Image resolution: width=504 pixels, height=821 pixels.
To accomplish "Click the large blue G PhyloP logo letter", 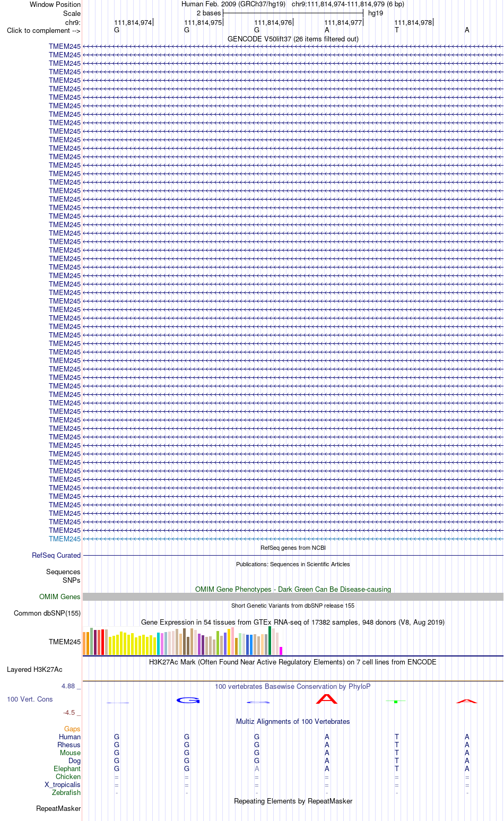I will pos(188,701).
